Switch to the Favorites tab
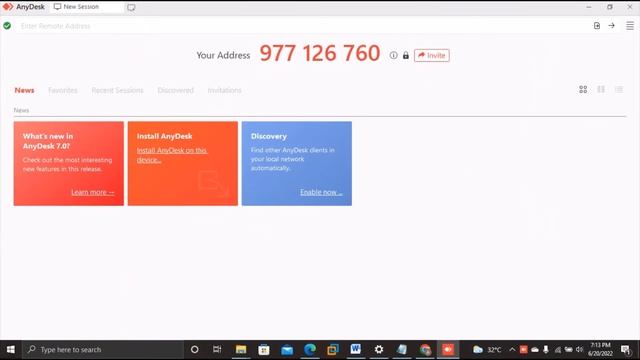This screenshot has width=640, height=360. click(x=62, y=90)
